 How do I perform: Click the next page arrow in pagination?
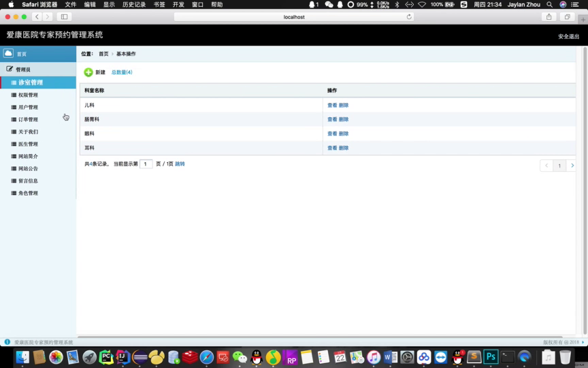pos(572,165)
